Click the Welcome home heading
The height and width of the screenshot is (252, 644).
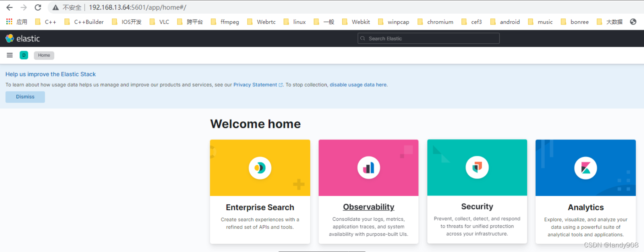pos(255,124)
